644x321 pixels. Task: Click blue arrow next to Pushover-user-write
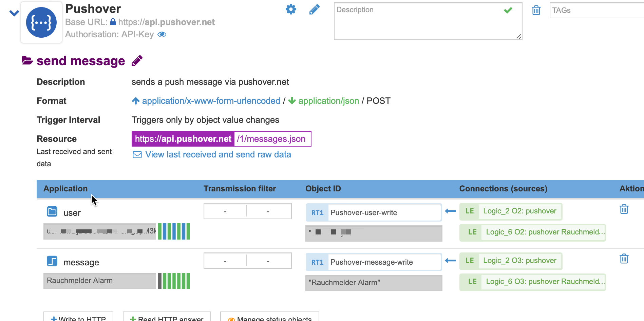pyautogui.click(x=450, y=211)
